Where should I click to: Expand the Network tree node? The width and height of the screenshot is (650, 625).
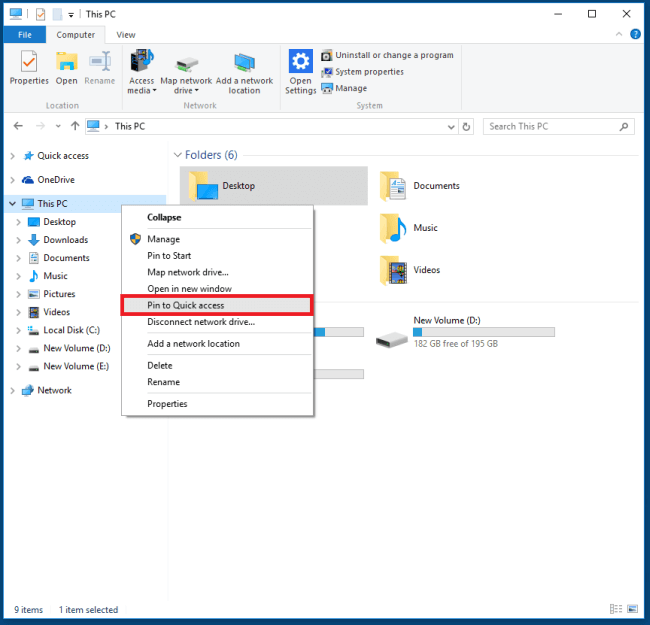click(12, 390)
